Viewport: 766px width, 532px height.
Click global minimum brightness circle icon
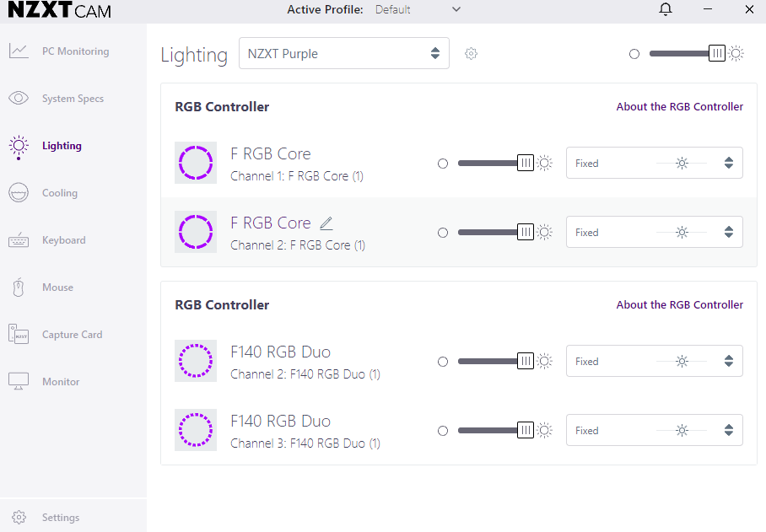point(634,54)
